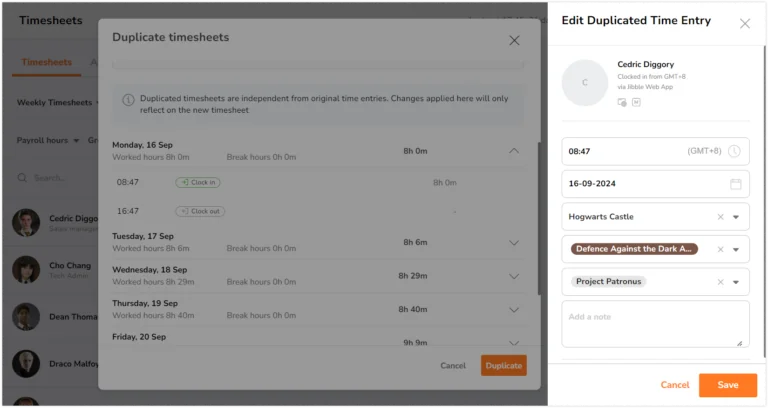Collapse the Monday, 16 Sep section
Screen dimensions: 768x408
click(x=513, y=151)
